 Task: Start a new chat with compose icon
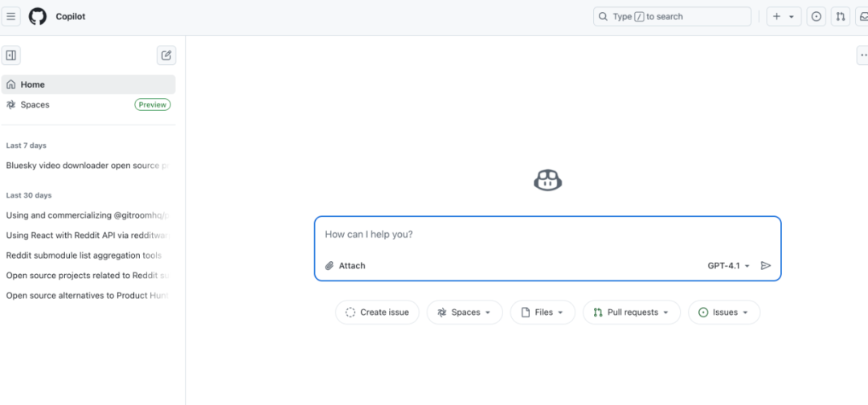pyautogui.click(x=166, y=55)
